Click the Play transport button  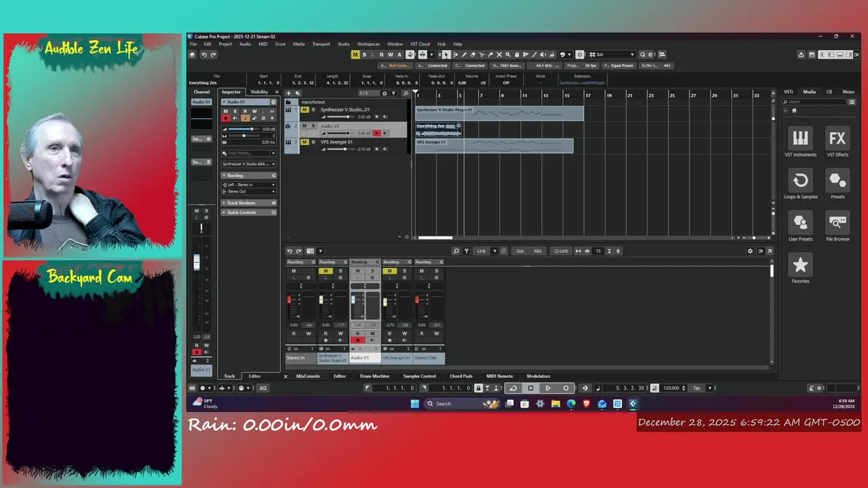tap(548, 388)
